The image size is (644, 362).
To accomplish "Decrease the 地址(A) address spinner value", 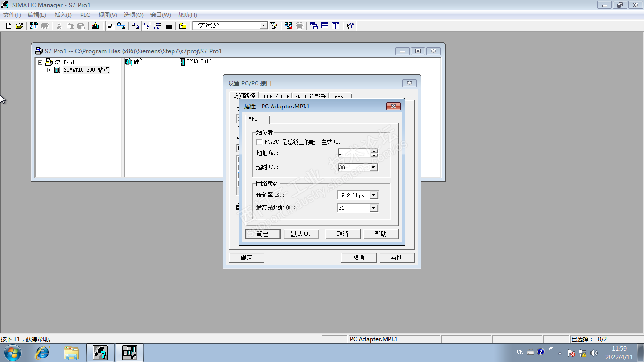I will click(x=374, y=155).
